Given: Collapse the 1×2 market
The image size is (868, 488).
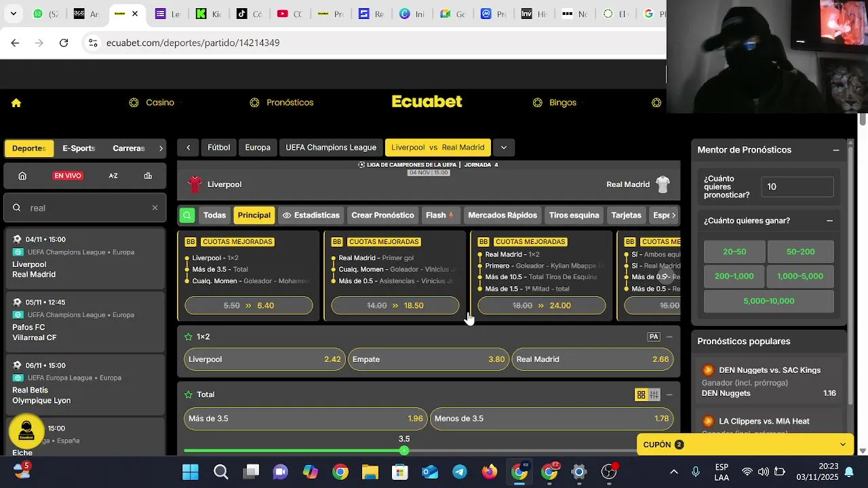Looking at the screenshot, I should (669, 337).
